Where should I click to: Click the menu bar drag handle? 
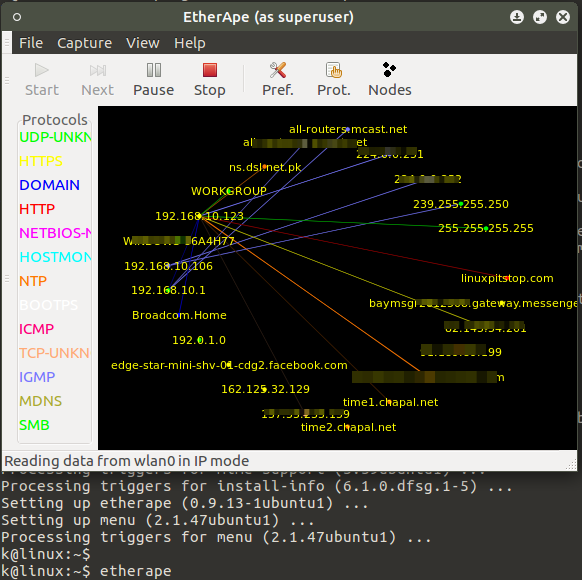(x=7, y=43)
